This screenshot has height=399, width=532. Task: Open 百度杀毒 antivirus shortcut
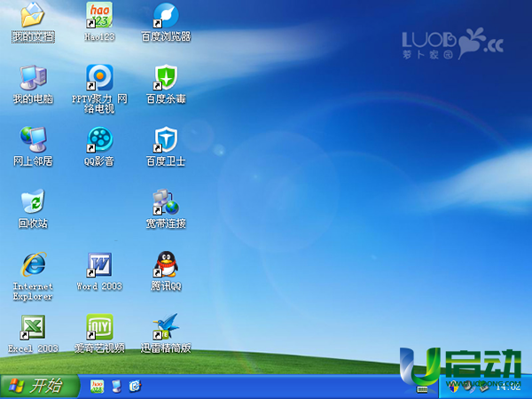coord(166,78)
